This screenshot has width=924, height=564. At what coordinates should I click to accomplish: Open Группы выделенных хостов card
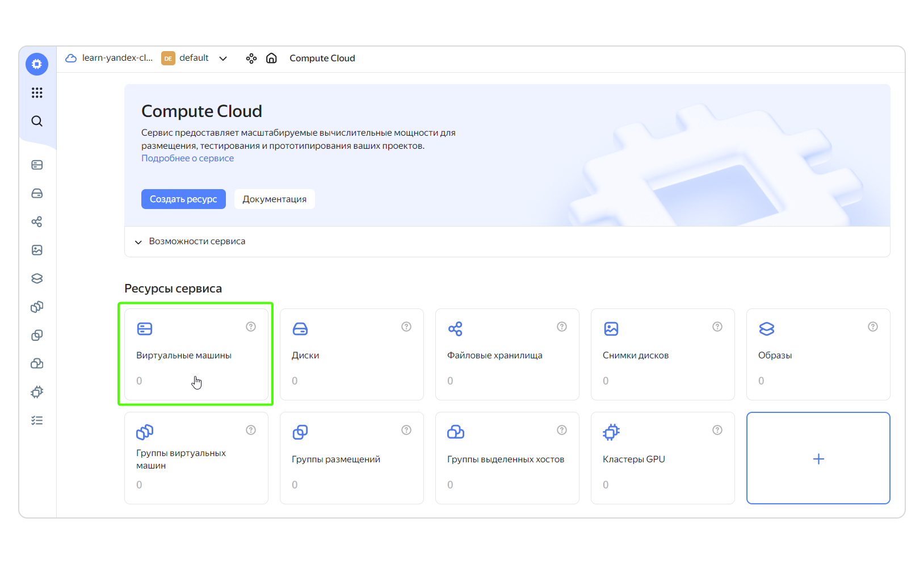tap(507, 458)
